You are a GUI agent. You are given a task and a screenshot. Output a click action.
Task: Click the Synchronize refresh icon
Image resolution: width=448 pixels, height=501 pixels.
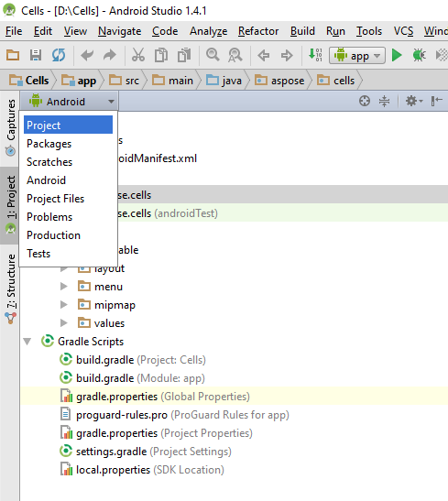(x=59, y=55)
